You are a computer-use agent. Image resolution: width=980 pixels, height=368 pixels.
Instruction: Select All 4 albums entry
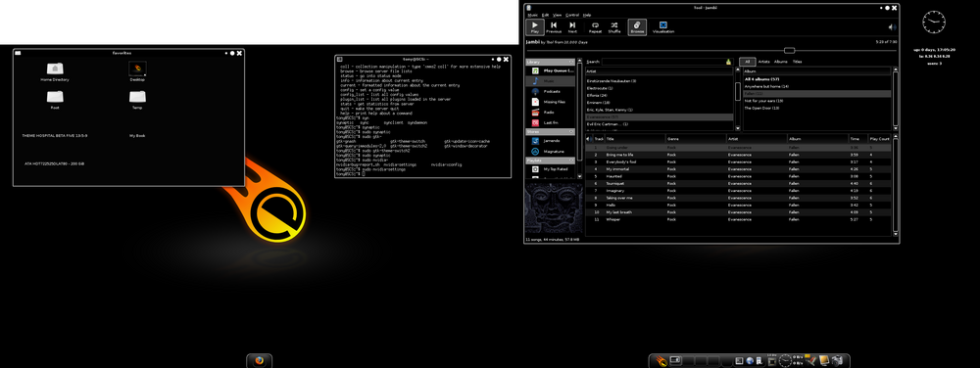(816, 79)
